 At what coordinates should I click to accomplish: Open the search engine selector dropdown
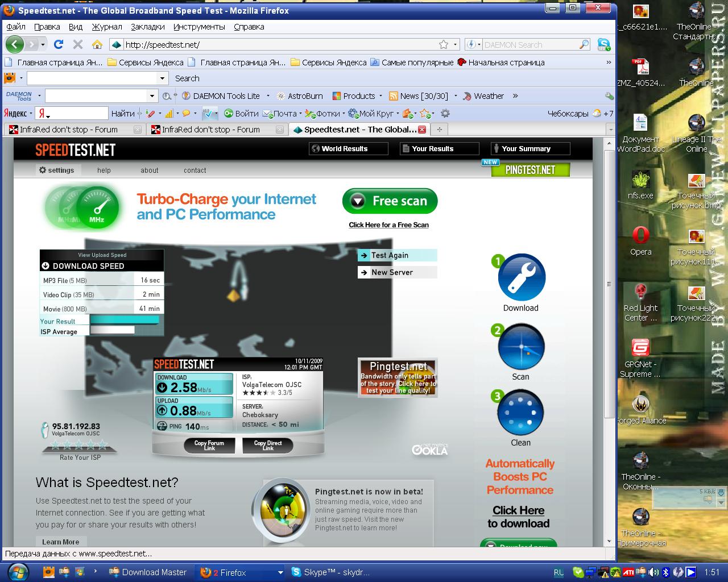473,44
